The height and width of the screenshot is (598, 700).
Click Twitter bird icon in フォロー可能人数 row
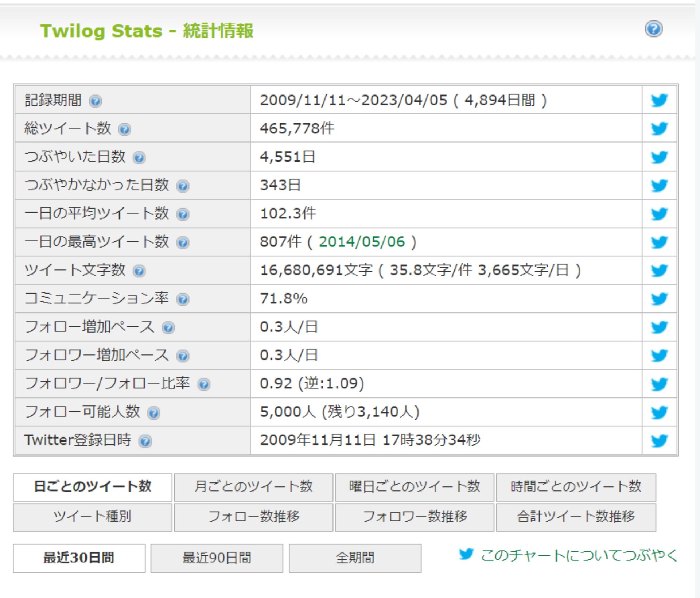pyautogui.click(x=659, y=412)
